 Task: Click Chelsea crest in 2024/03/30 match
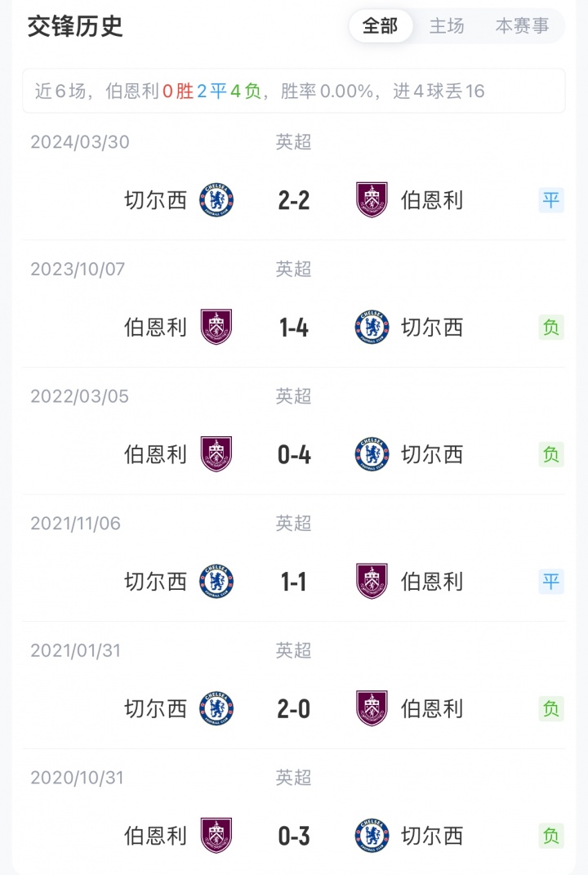tap(216, 200)
